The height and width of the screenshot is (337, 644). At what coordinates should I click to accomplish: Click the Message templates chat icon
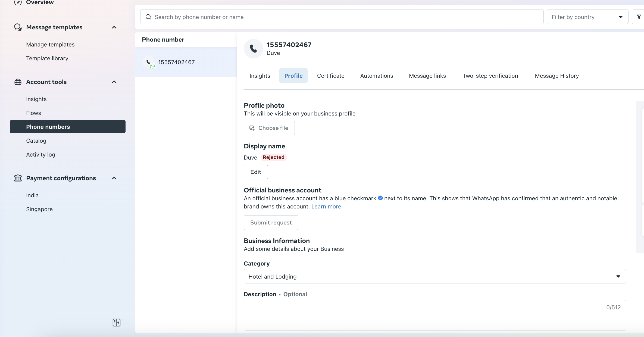pos(18,27)
